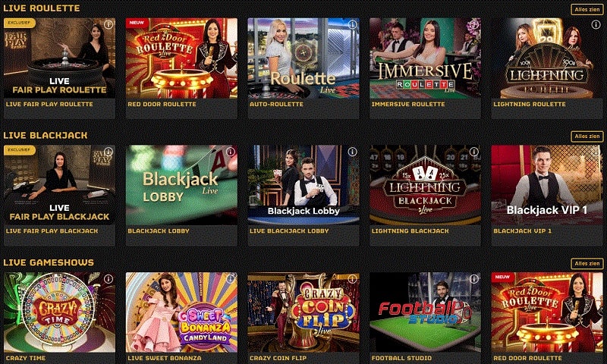Open the green Blackjack Lobby tile
Screen dimensions: 607x364
(181, 185)
